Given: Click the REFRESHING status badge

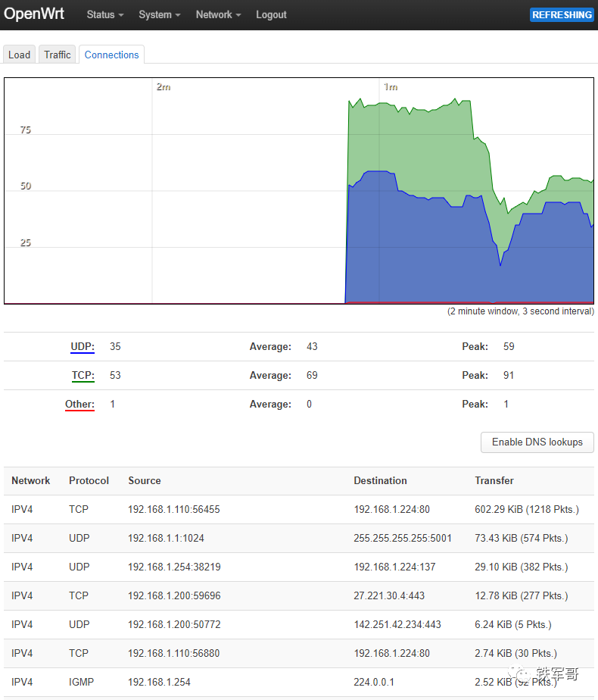Looking at the screenshot, I should [562, 14].
